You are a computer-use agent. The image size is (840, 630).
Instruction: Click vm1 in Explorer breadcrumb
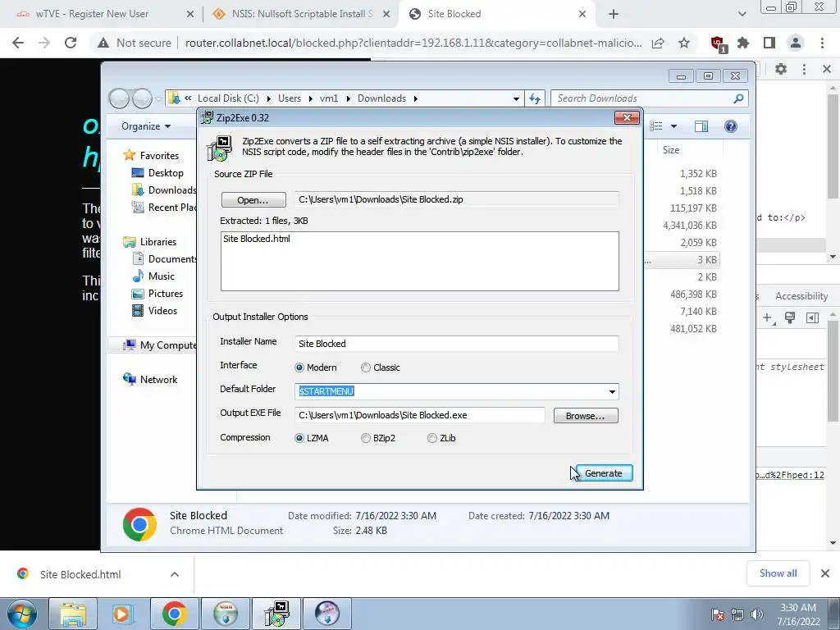coord(329,98)
